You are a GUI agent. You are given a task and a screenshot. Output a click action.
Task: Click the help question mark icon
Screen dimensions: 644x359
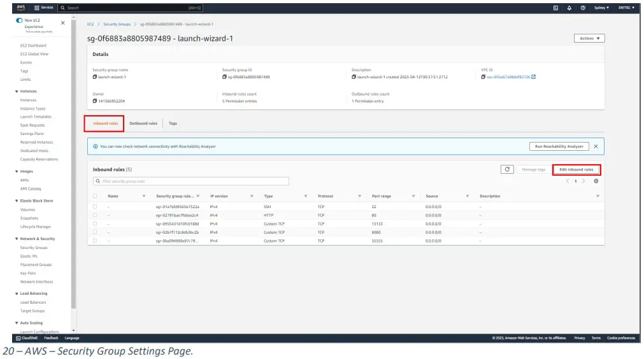[x=583, y=8]
